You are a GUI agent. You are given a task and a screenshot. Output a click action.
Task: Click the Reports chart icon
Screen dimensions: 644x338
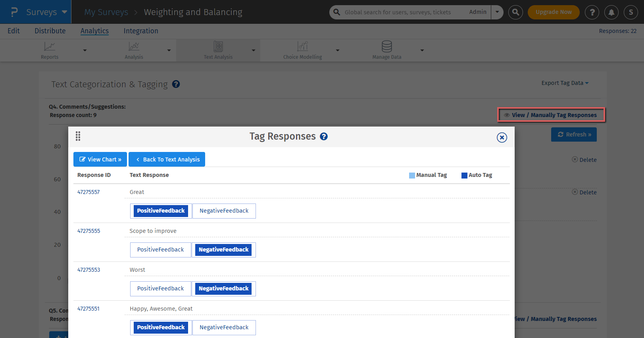click(50, 47)
